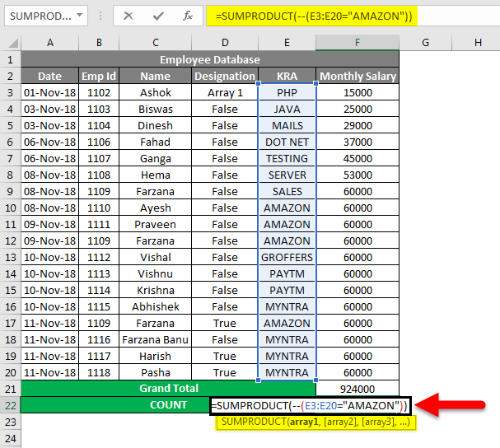Select the name cell Harish
The image size is (500, 448).
tap(156, 356)
